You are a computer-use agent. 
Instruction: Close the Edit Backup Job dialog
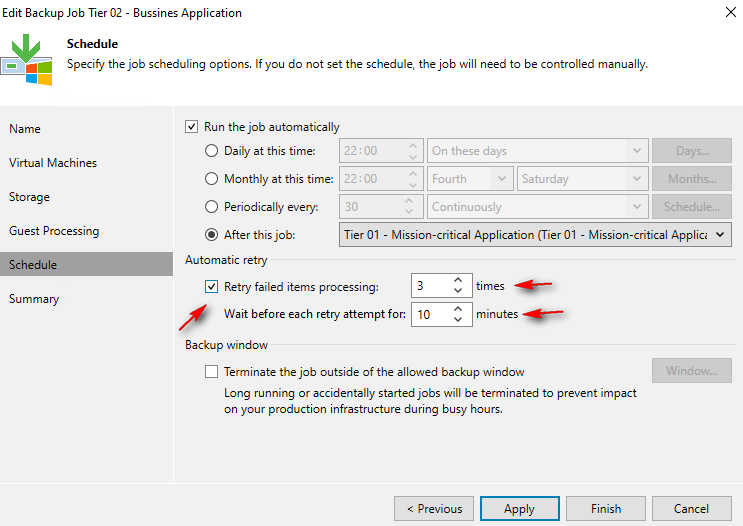coord(722,13)
